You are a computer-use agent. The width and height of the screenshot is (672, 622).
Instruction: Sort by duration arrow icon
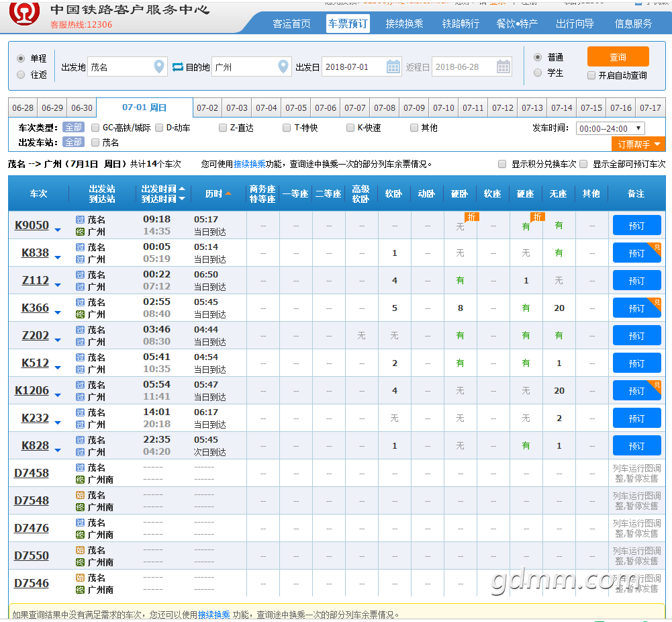pos(228,193)
